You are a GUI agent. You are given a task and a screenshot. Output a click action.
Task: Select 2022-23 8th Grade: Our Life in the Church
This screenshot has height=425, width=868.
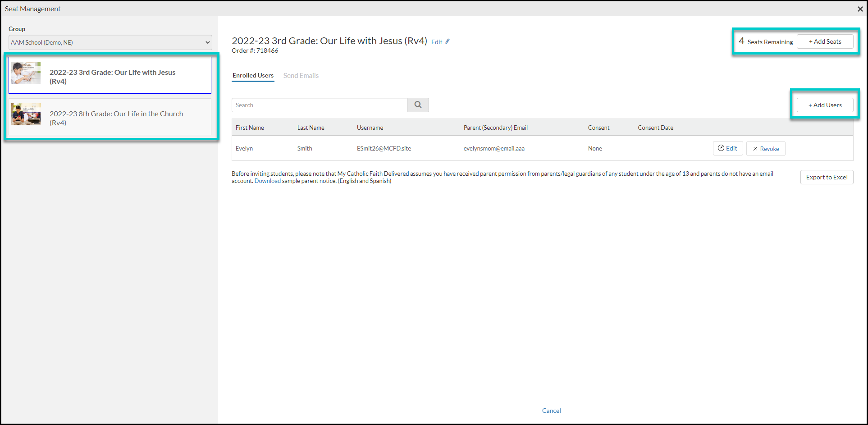coord(110,117)
